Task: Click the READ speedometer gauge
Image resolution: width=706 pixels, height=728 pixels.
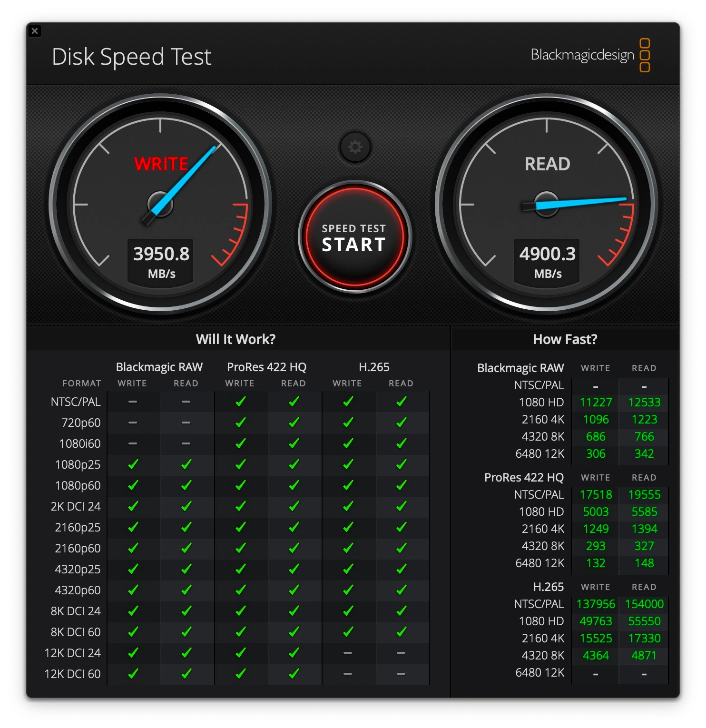Action: pyautogui.click(x=545, y=205)
